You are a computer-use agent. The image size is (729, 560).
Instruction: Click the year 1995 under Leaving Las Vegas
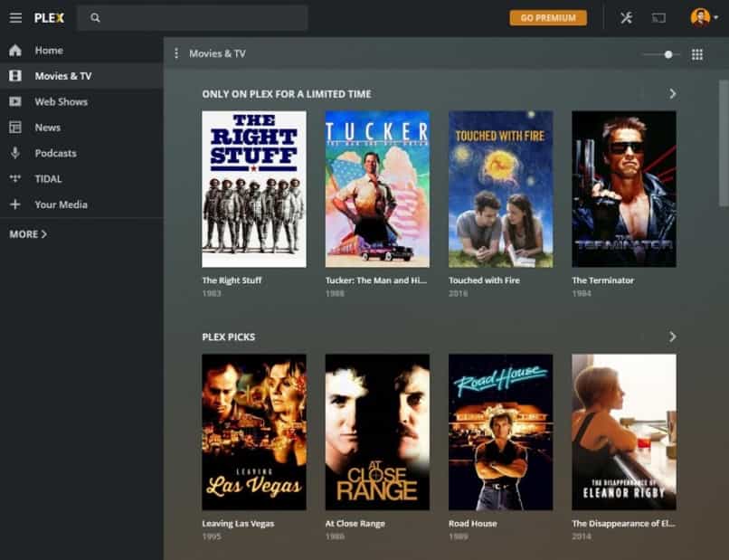click(x=212, y=536)
